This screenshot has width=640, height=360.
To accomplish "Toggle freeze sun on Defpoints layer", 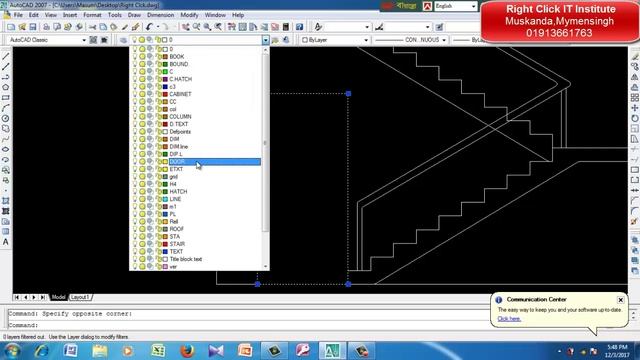I will click(x=142, y=132).
